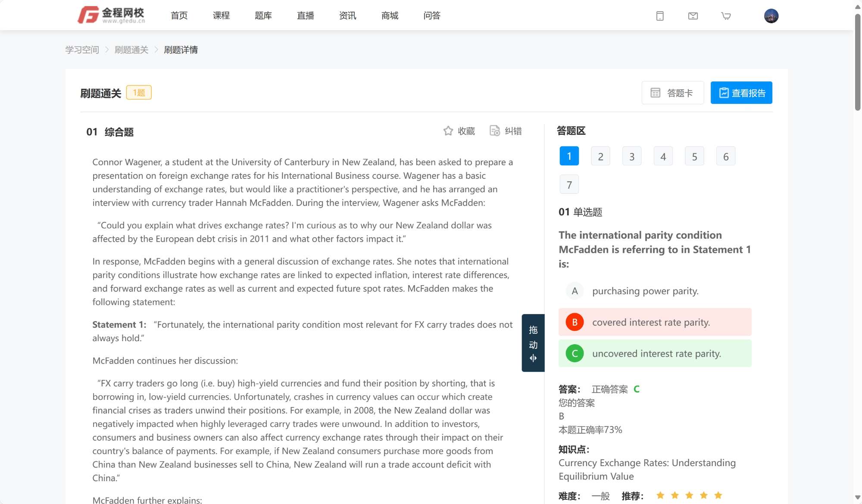Click the 金程网校 logo
The height and width of the screenshot is (504, 862).
tap(111, 15)
